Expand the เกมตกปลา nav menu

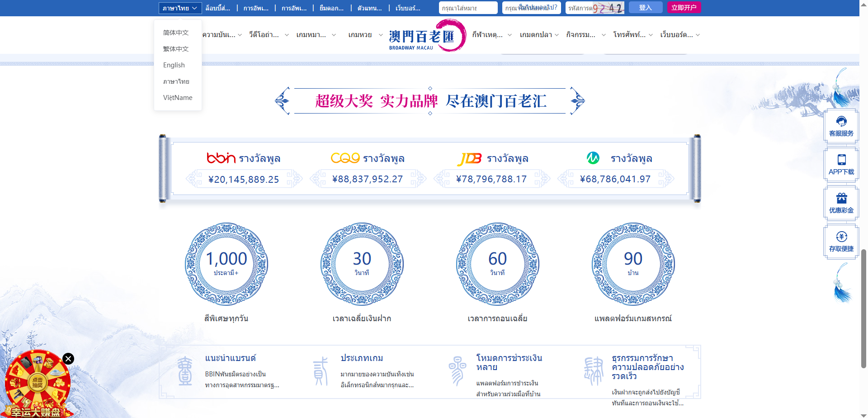point(539,35)
